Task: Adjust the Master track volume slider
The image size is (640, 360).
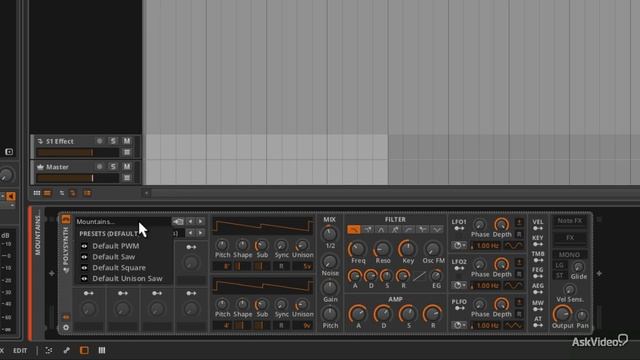Action: click(x=78, y=178)
